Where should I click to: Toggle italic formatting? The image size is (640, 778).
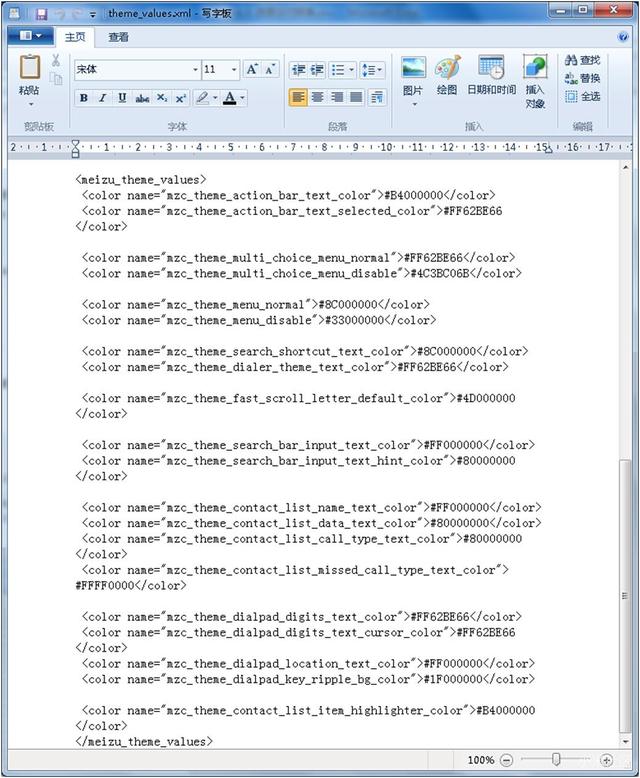point(103,98)
